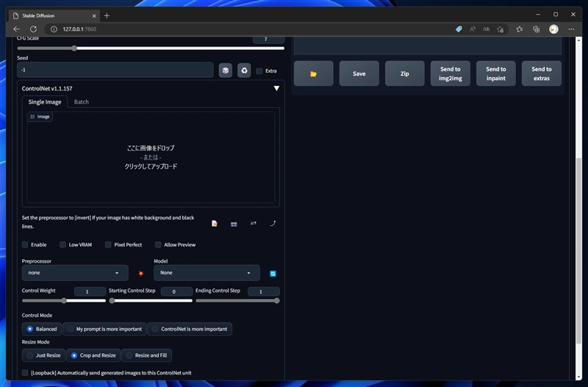
Task: Adjust the Control Weight slider
Action: [x=64, y=301]
